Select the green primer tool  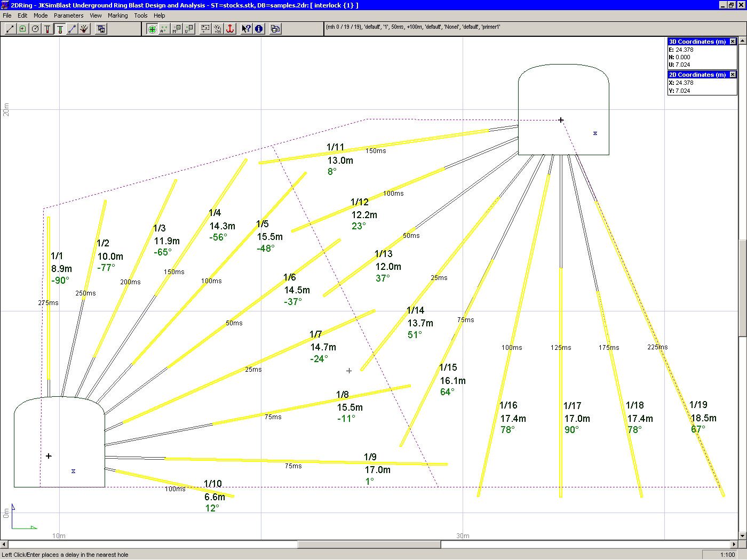pos(60,29)
